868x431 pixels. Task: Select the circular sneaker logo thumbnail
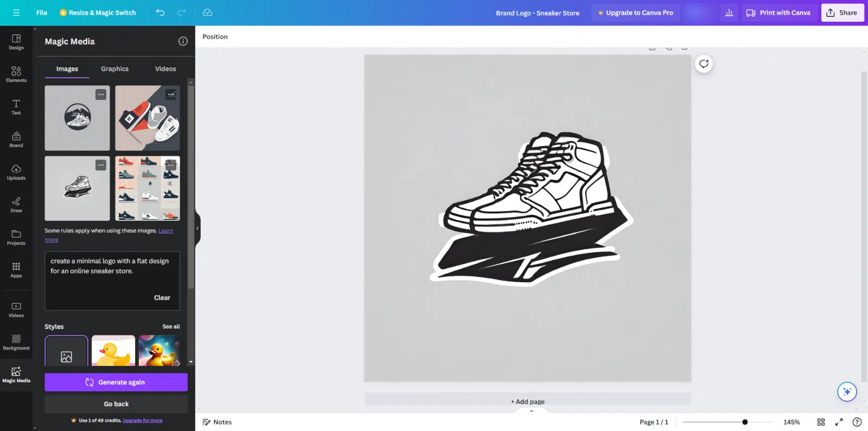[77, 118]
